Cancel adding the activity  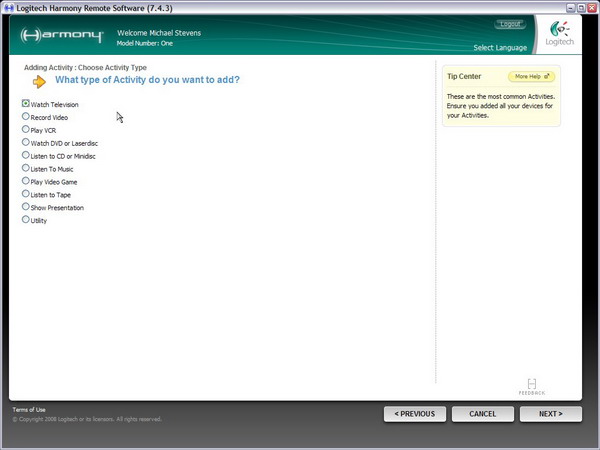pyautogui.click(x=483, y=414)
